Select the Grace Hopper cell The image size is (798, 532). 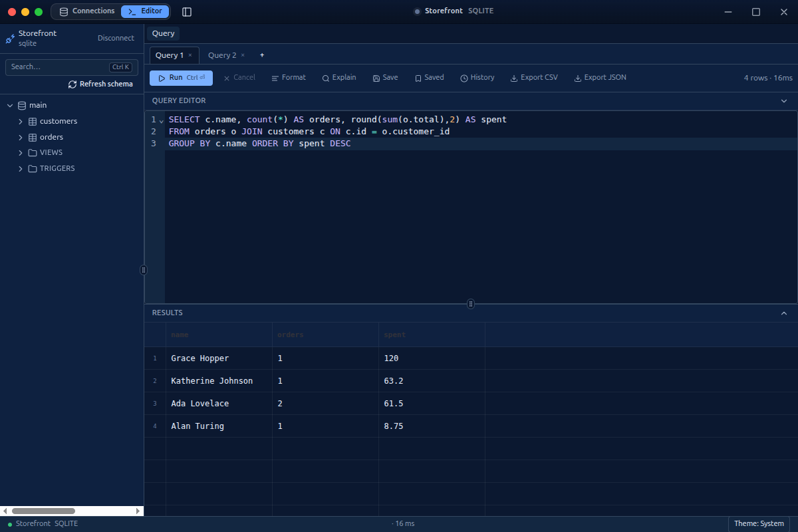(219, 358)
